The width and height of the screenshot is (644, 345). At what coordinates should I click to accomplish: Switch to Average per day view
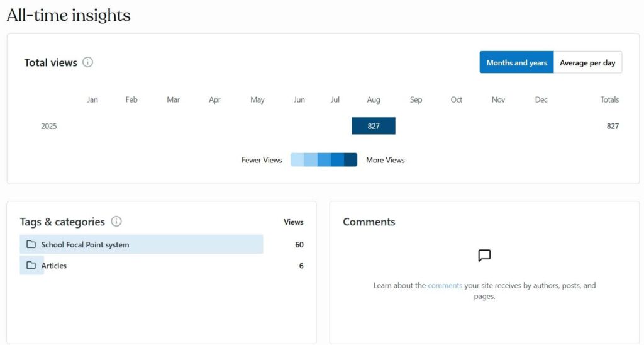(587, 62)
